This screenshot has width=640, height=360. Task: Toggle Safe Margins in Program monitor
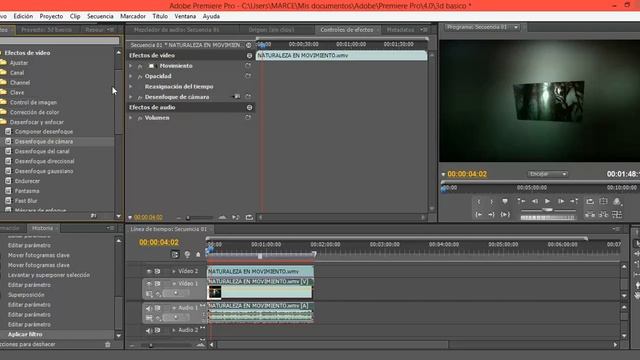603,201
